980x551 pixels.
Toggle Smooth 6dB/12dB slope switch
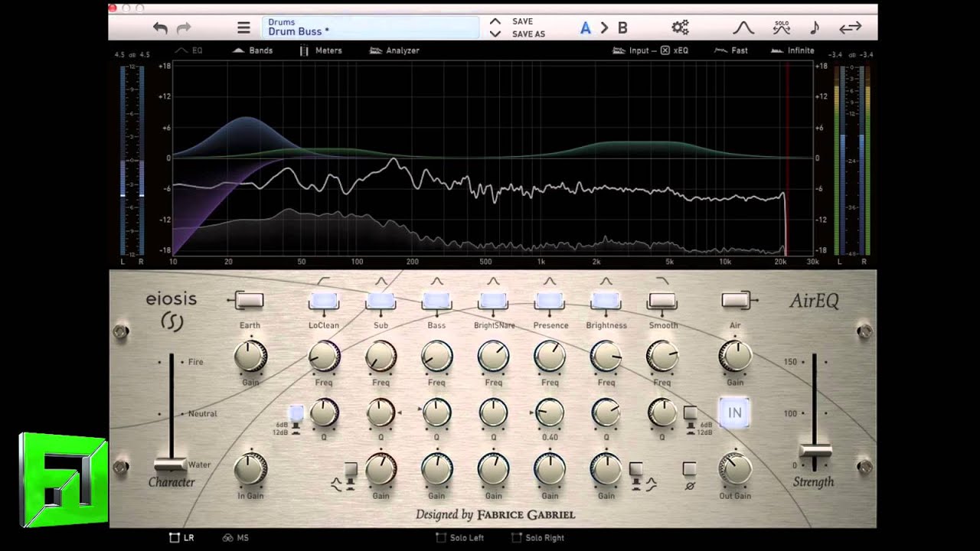pos(690,413)
